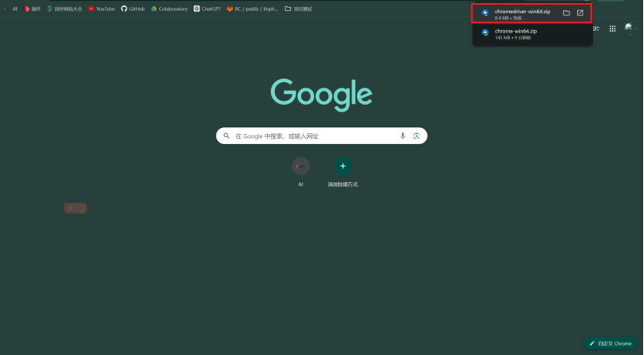644x355 pixels.
Task: Open the 国外网站大全 bookmark
Action: [x=64, y=9]
